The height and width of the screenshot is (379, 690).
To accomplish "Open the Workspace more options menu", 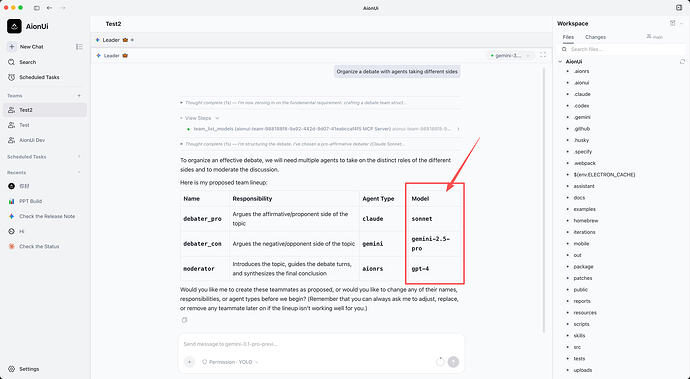I will click(x=682, y=23).
